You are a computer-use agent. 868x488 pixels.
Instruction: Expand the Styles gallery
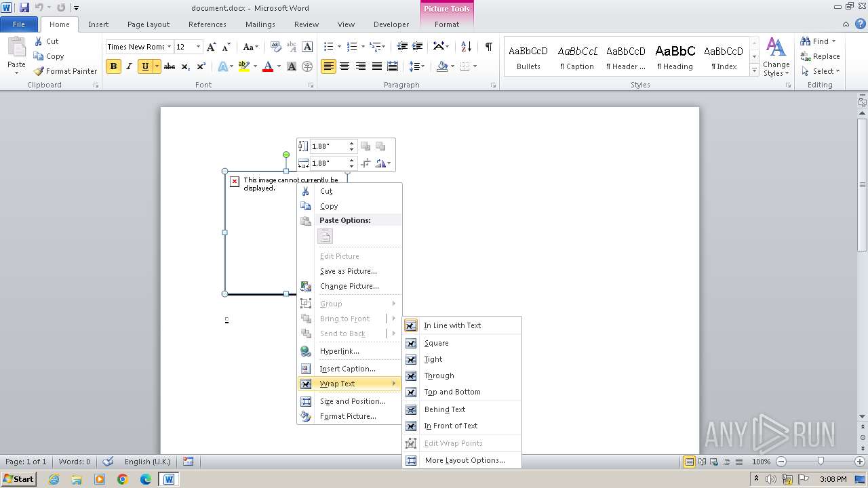(x=754, y=70)
